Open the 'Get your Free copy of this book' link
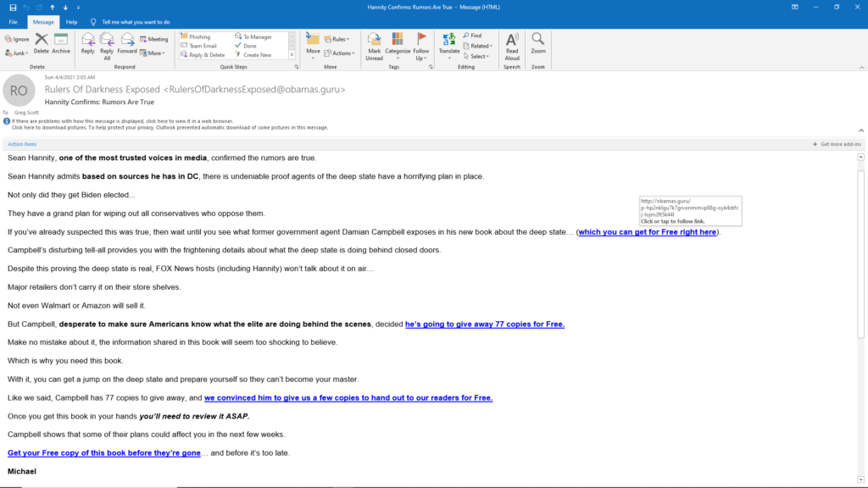 pyautogui.click(x=104, y=452)
